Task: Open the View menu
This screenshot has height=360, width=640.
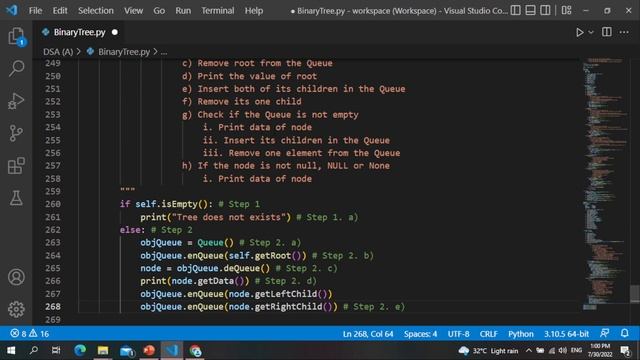Action: 133,11
